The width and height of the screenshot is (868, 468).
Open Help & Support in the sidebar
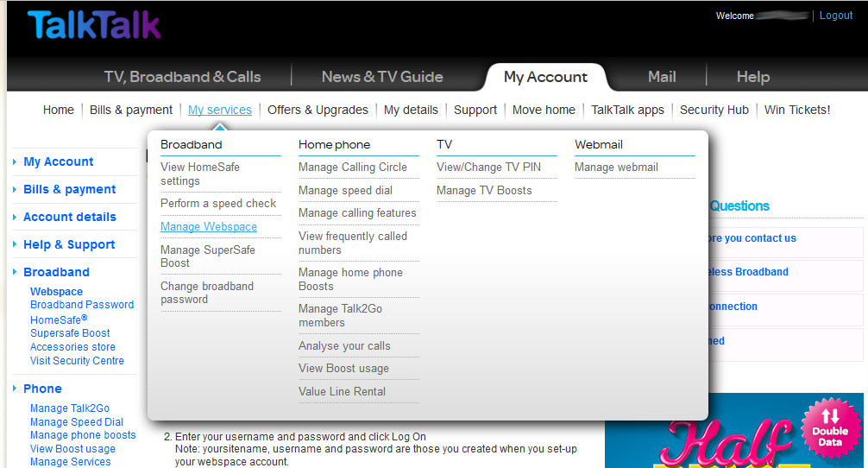[x=69, y=245]
